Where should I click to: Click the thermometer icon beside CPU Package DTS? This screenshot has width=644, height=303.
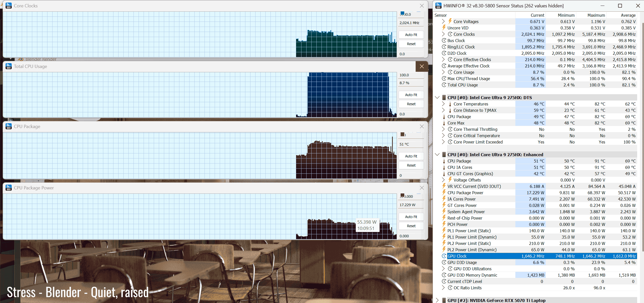(444, 117)
